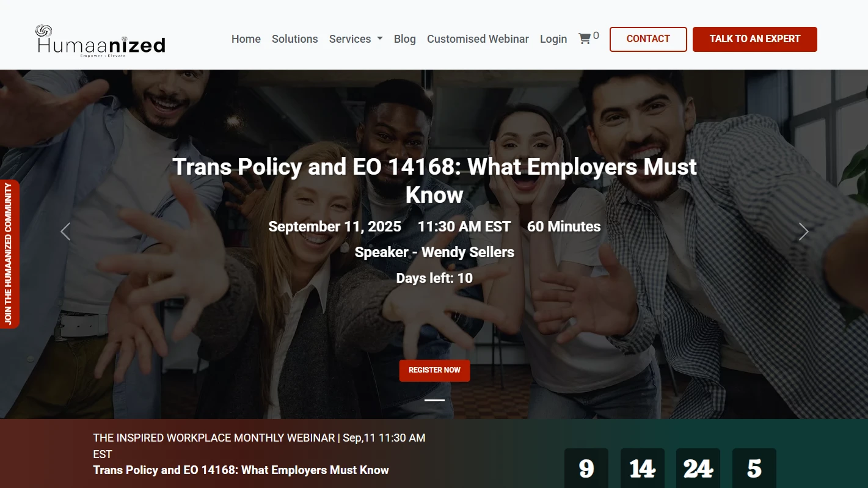Screen dimensions: 868x488
Task: Open Join the Humaanized Community side tab
Action: (9, 254)
